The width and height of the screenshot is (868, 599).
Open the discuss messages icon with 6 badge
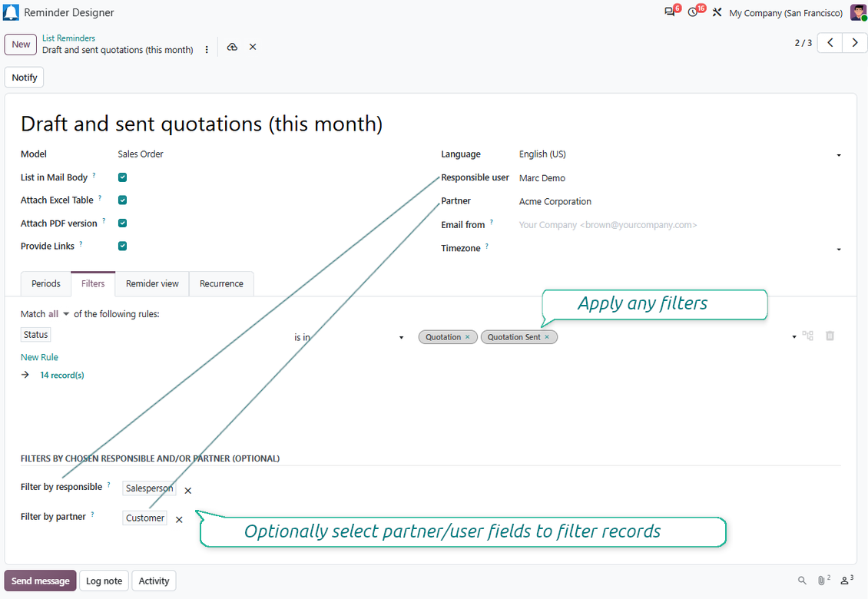click(x=670, y=12)
